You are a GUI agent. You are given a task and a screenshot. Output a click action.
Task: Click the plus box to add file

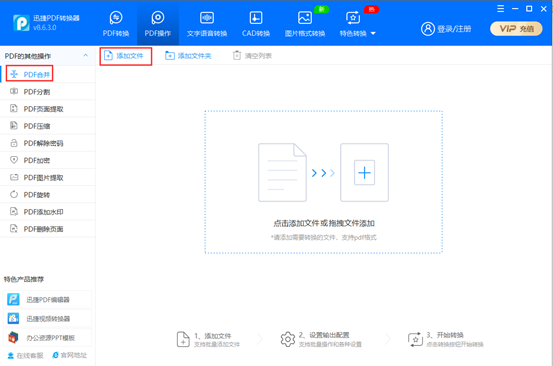[x=364, y=172]
